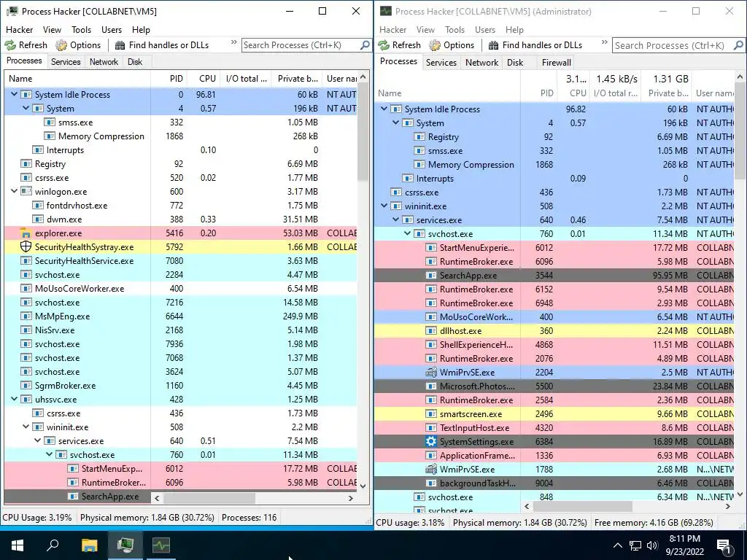Collapse System node in left window
The width and height of the screenshot is (747, 560).
click(26, 108)
